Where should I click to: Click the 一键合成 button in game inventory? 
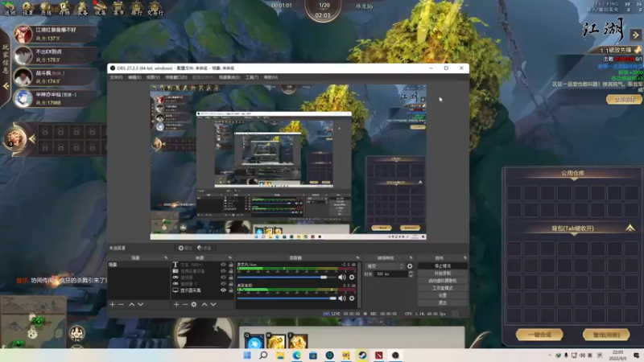[x=539, y=335]
